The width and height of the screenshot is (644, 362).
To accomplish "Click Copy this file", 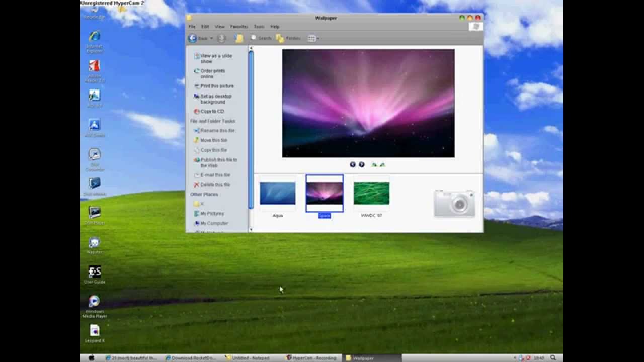I will pyautogui.click(x=210, y=150).
